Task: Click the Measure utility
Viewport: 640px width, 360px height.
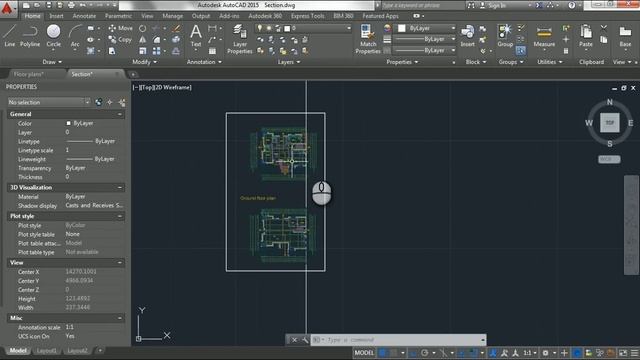Action: coord(544,36)
